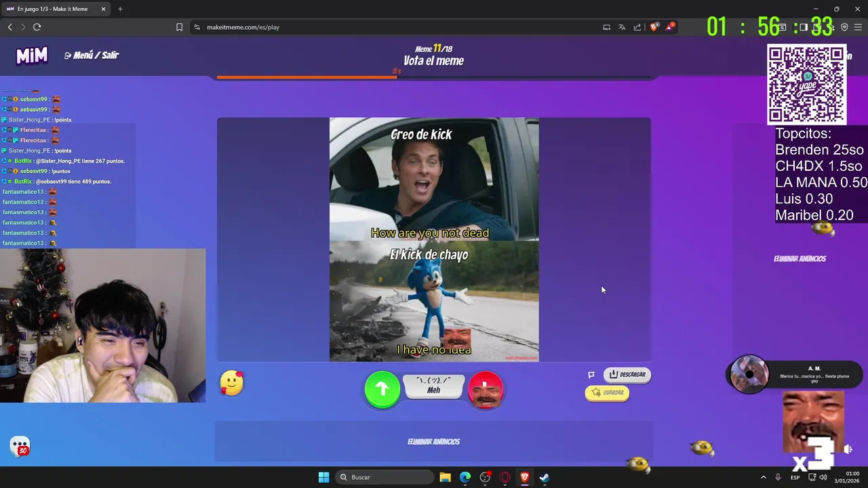868x488 pixels.
Task: Open the translate page icon
Action: click(x=622, y=27)
